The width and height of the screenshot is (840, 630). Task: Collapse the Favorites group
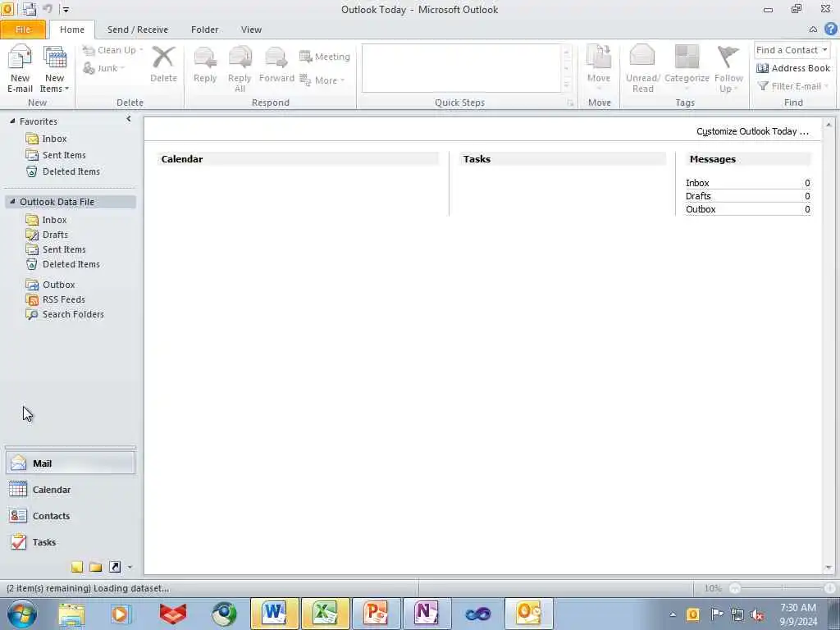[x=12, y=121]
